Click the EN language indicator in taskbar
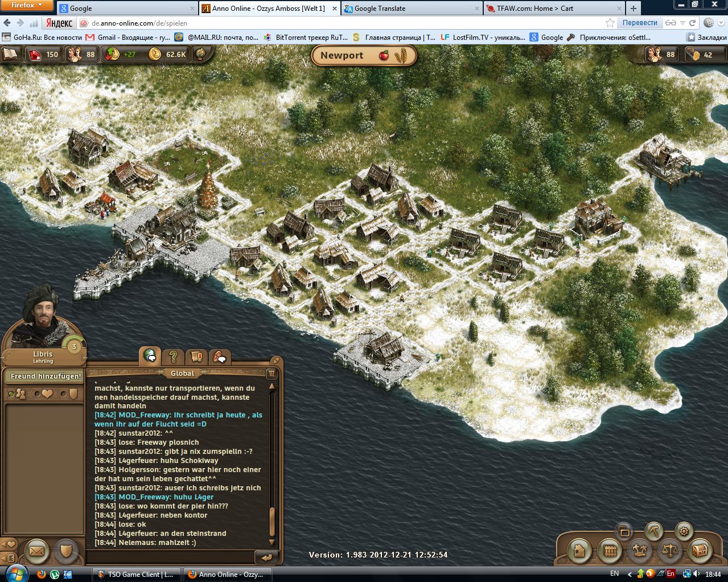The height and width of the screenshot is (582, 728). point(615,573)
